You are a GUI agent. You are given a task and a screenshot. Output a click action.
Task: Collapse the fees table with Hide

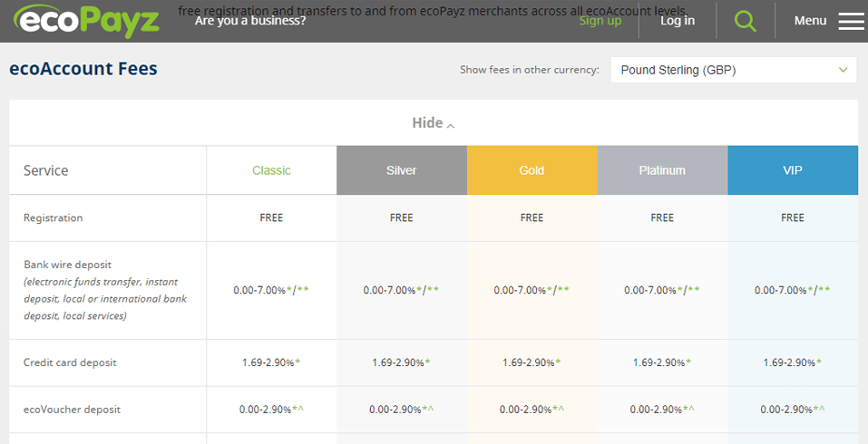click(433, 122)
